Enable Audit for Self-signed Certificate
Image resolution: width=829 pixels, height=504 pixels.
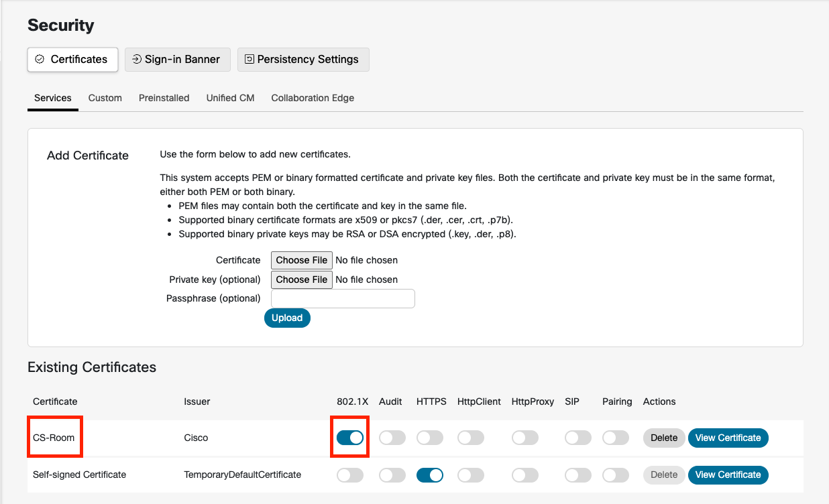pos(392,475)
